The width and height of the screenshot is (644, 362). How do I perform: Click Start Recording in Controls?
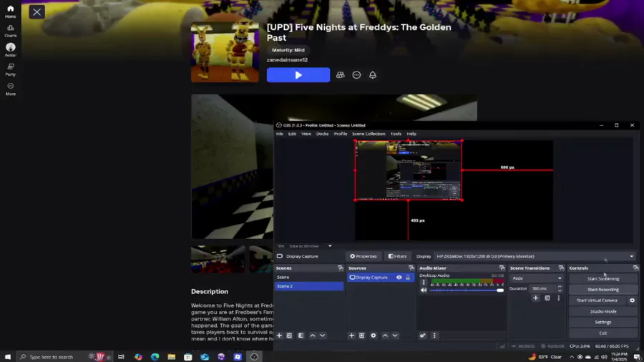point(603,290)
